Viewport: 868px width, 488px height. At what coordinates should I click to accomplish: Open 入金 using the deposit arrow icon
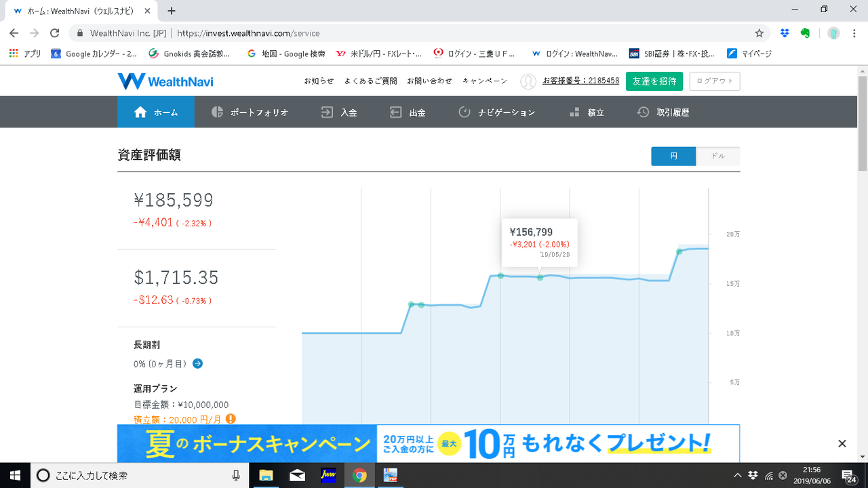(x=327, y=112)
